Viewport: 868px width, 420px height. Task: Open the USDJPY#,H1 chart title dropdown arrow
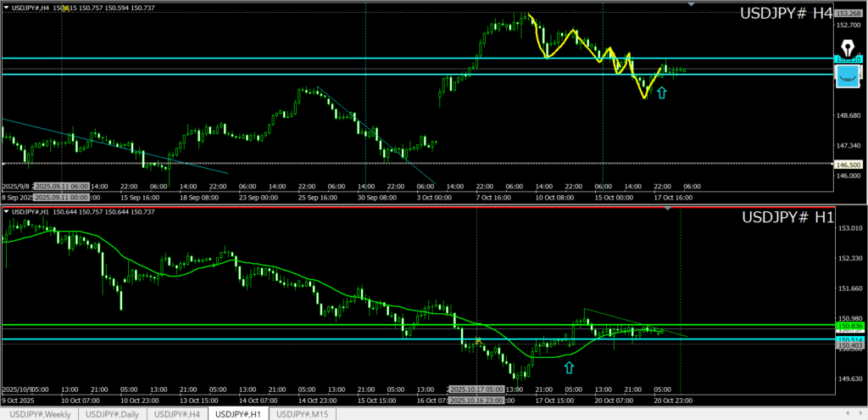coord(7,210)
